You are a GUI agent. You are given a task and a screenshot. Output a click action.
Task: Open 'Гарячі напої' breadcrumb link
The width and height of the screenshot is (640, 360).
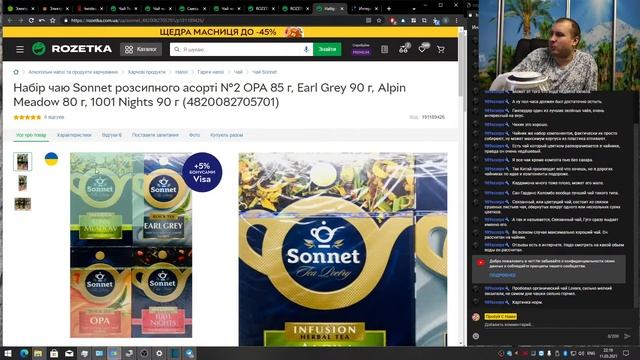click(211, 72)
